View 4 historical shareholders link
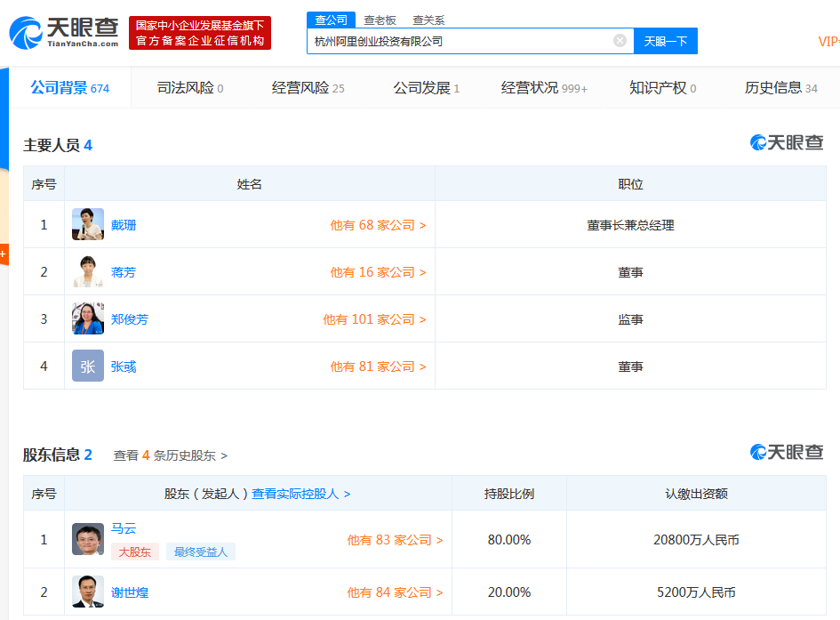Image resolution: width=840 pixels, height=620 pixels. (x=170, y=455)
